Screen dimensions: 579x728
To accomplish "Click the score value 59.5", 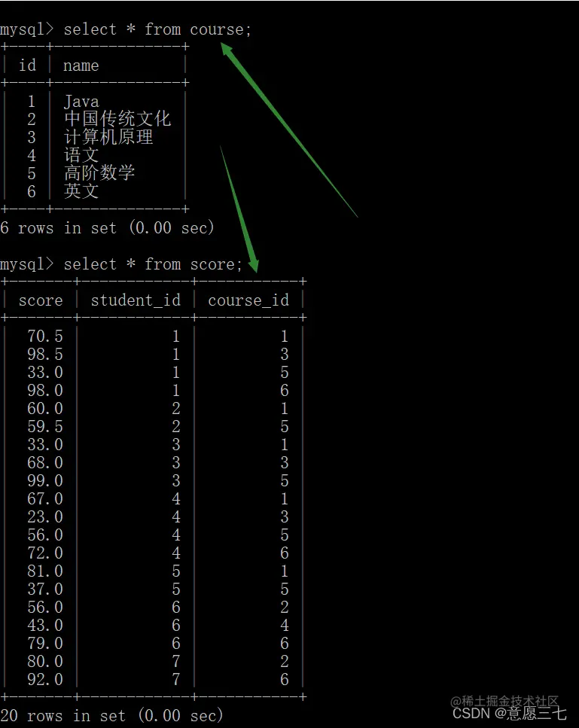I will point(45,426).
